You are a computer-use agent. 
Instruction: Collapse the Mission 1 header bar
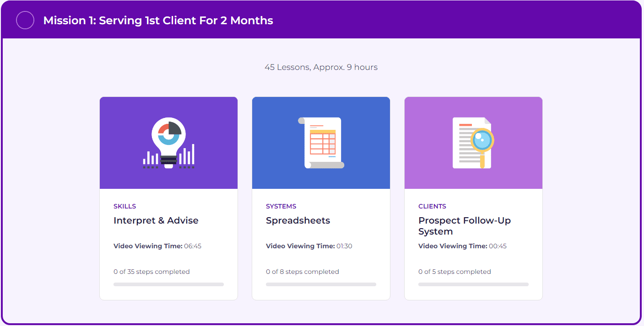coord(322,20)
